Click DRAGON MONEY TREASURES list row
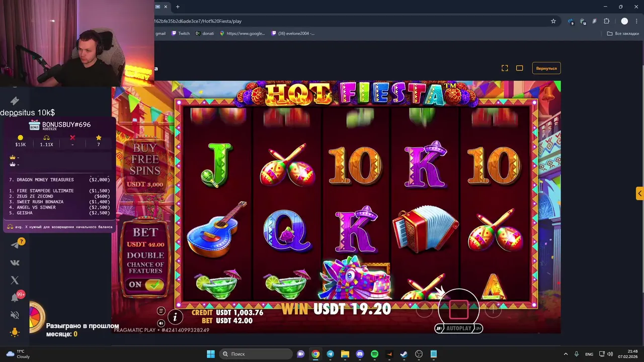The width and height of the screenshot is (644, 362). (x=59, y=179)
